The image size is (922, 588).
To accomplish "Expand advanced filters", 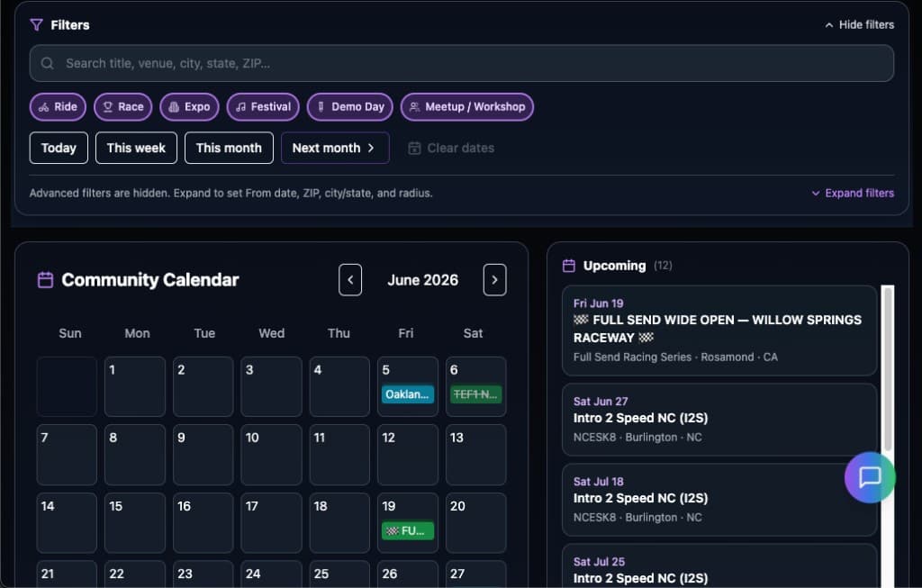I will click(853, 193).
